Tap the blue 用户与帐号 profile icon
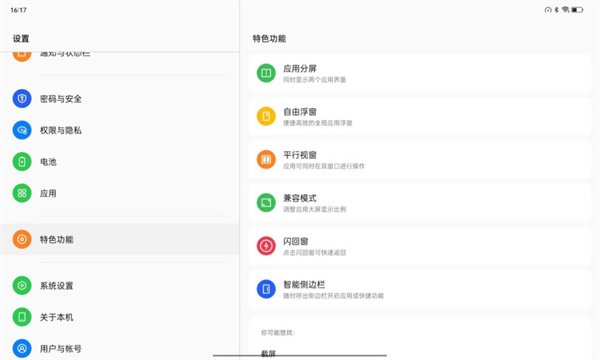 pos(22,349)
